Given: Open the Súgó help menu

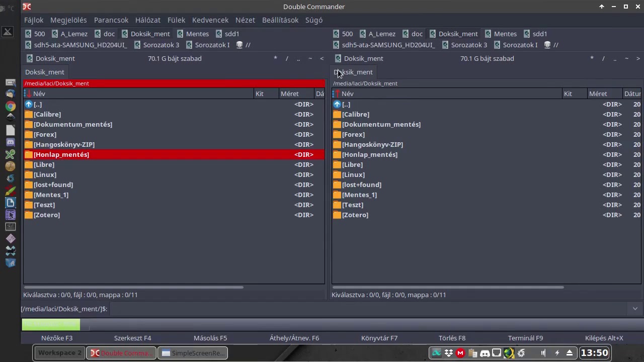Looking at the screenshot, I should [314, 20].
